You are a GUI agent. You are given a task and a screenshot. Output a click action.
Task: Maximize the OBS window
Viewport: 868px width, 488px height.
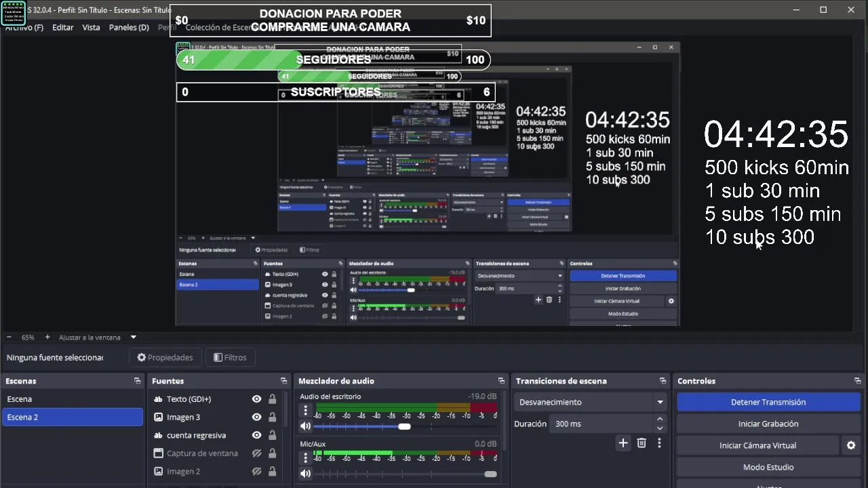click(x=823, y=9)
